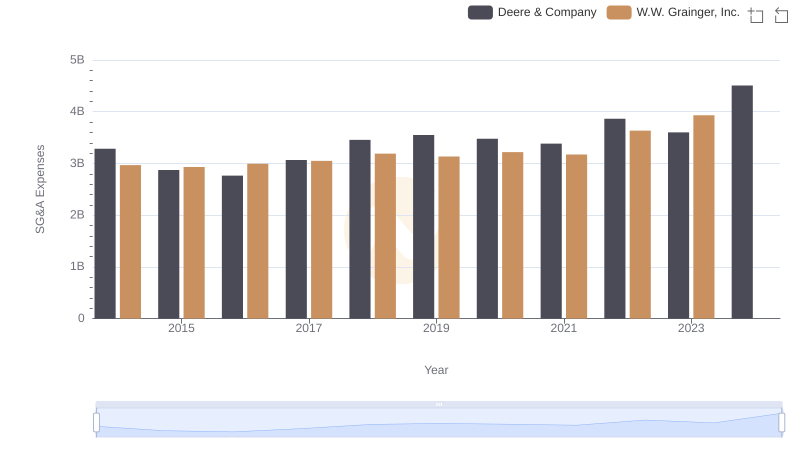Click the 2021 x-axis label
The image size is (800, 461).
(564, 328)
